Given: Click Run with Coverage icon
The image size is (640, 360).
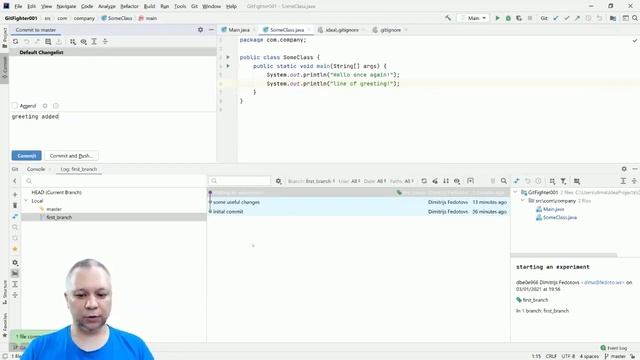Looking at the screenshot, I should 519,18.
